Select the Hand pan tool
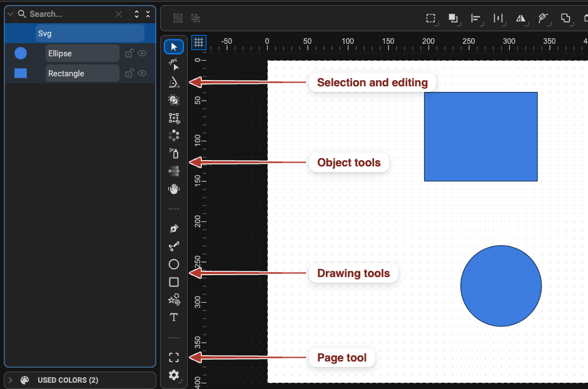The height and width of the screenshot is (389, 588). click(x=174, y=189)
